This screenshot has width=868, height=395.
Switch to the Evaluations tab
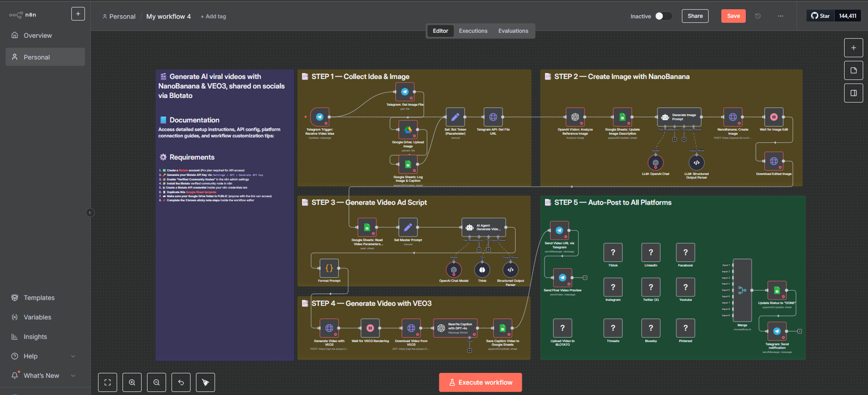tap(513, 31)
